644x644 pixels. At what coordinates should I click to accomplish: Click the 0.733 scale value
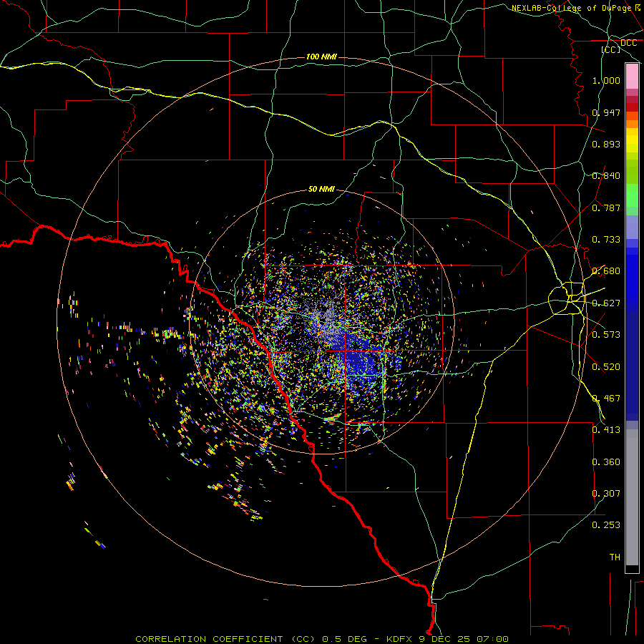tap(606, 240)
